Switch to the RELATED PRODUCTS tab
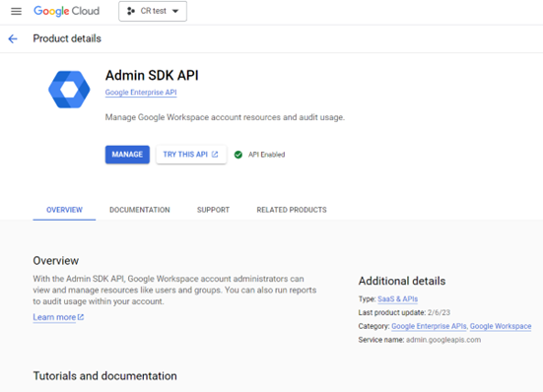Screen dimensions: 543x392 (x=292, y=210)
